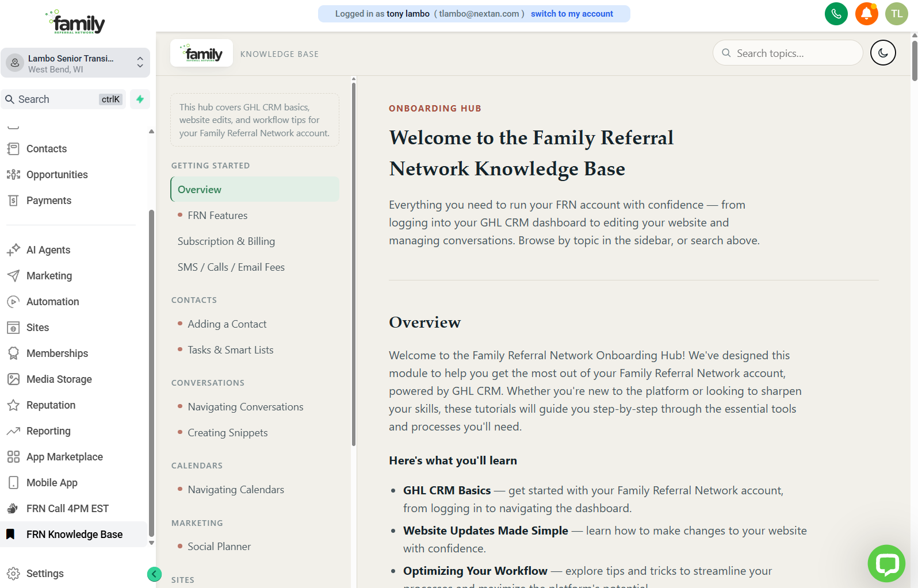Click the "GHL CRM Basics" bullet text
Viewport: 918px width, 588px height.
447,490
